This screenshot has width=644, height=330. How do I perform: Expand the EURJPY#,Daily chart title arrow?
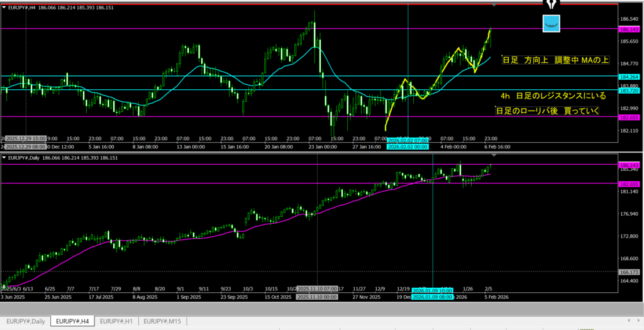pyautogui.click(x=4, y=157)
